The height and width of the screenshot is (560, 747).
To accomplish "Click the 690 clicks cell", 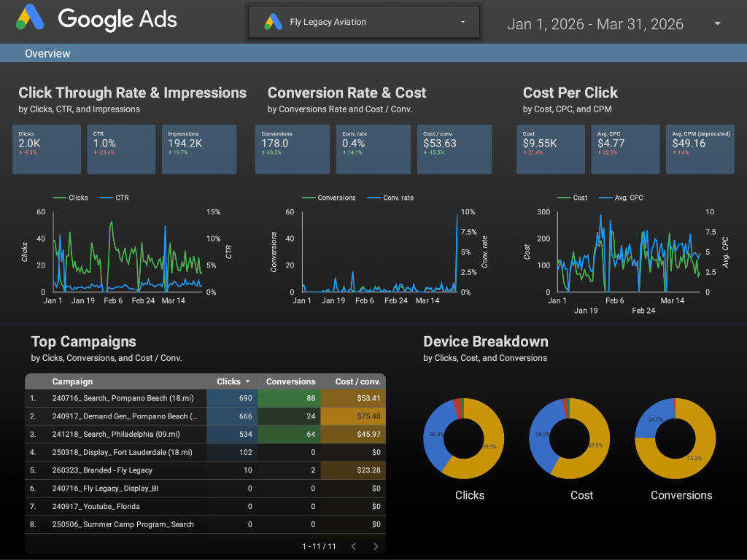I will point(232,398).
